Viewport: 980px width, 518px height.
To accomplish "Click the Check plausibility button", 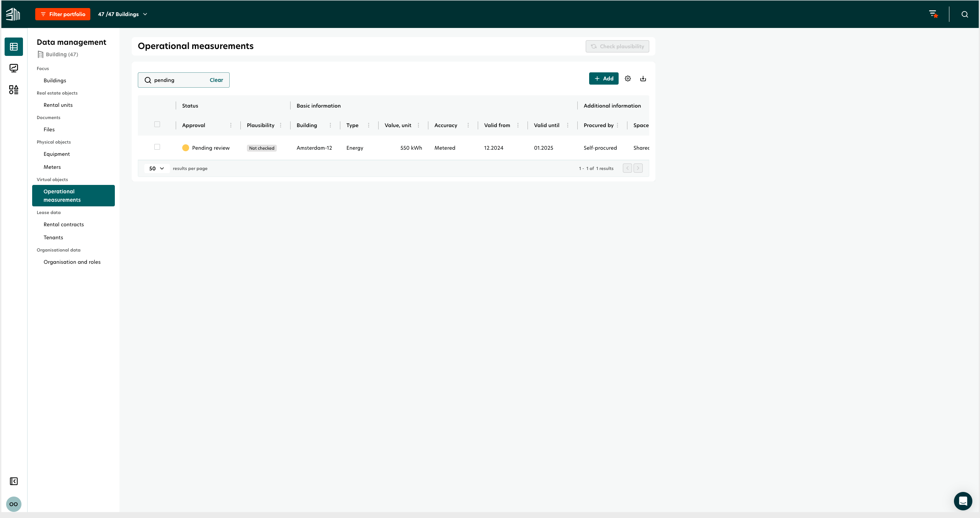I will coord(617,46).
